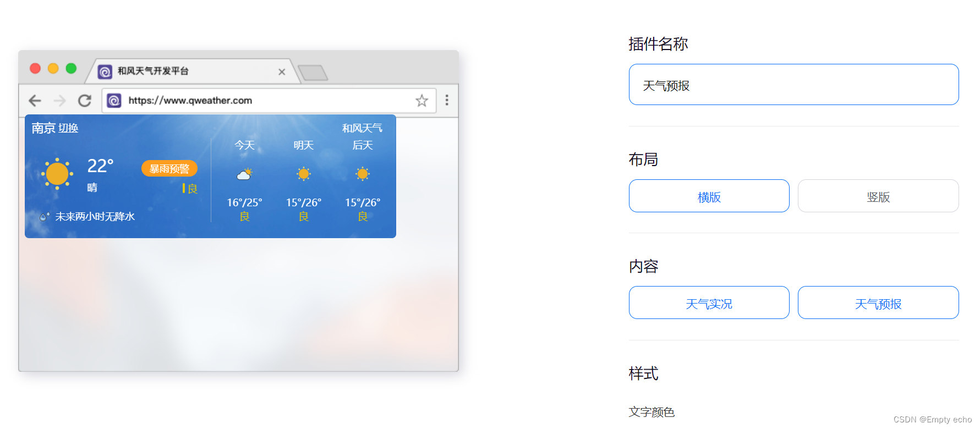Click the browser forward arrow icon
Screen dimensions: 980x429
(x=59, y=101)
